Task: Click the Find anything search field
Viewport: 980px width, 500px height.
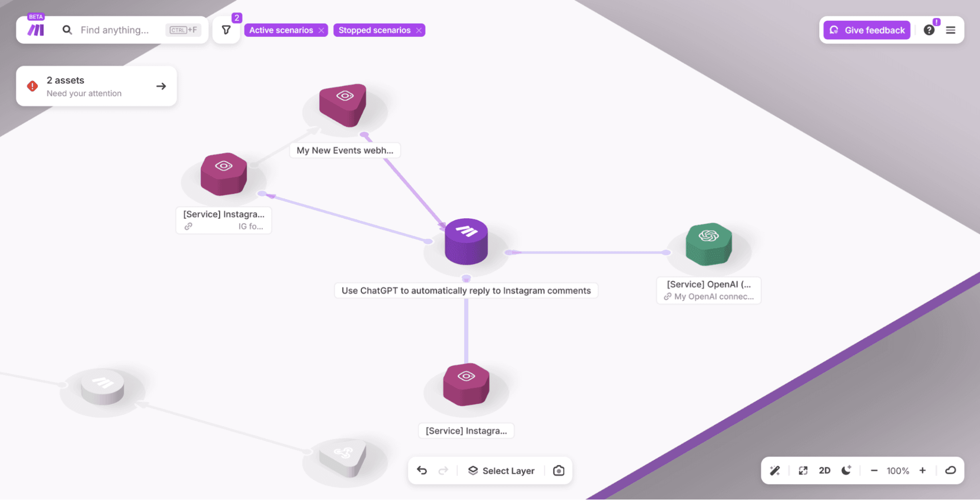Action: click(115, 30)
